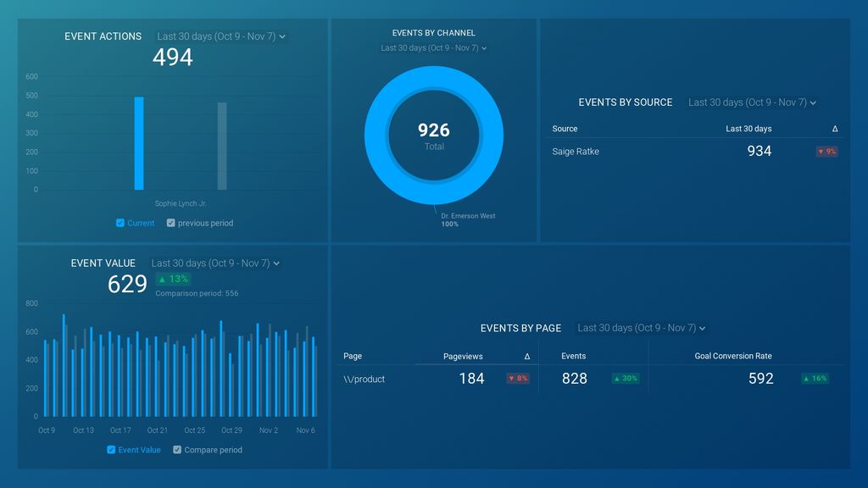Expand Events by Channel date range dropdown
The image size is (868, 488).
click(x=433, y=48)
